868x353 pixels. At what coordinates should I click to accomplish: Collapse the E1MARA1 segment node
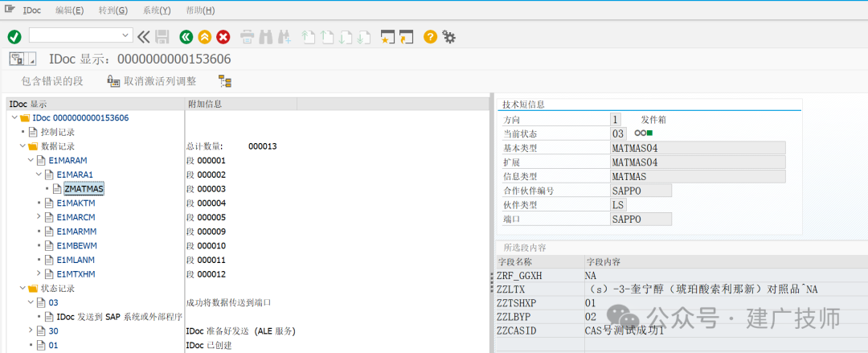coord(39,174)
